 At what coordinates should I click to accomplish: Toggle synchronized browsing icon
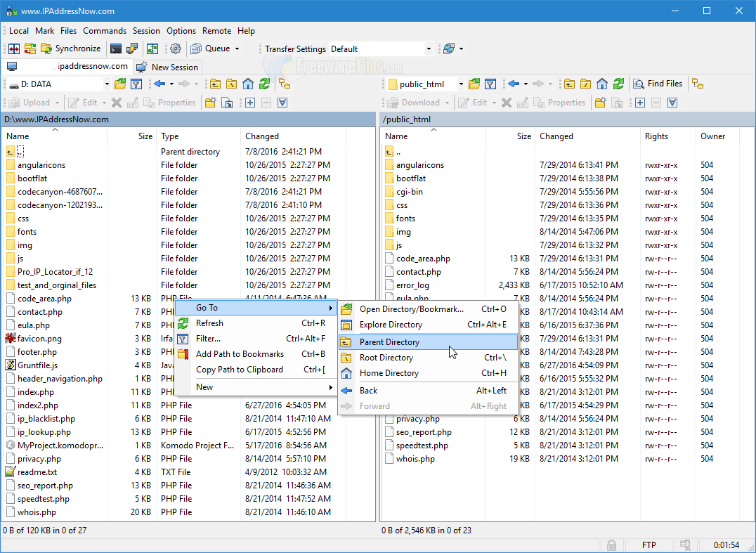click(x=697, y=84)
